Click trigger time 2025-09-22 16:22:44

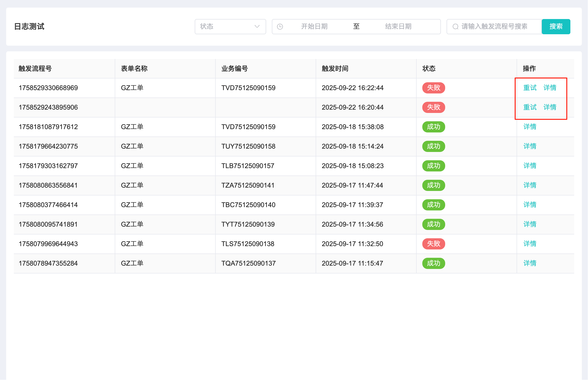click(x=352, y=88)
